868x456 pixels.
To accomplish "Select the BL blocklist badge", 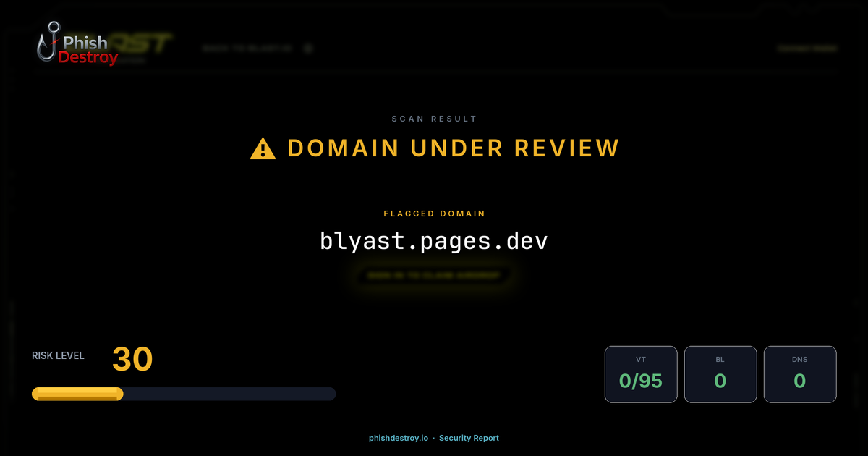I will pos(720,373).
